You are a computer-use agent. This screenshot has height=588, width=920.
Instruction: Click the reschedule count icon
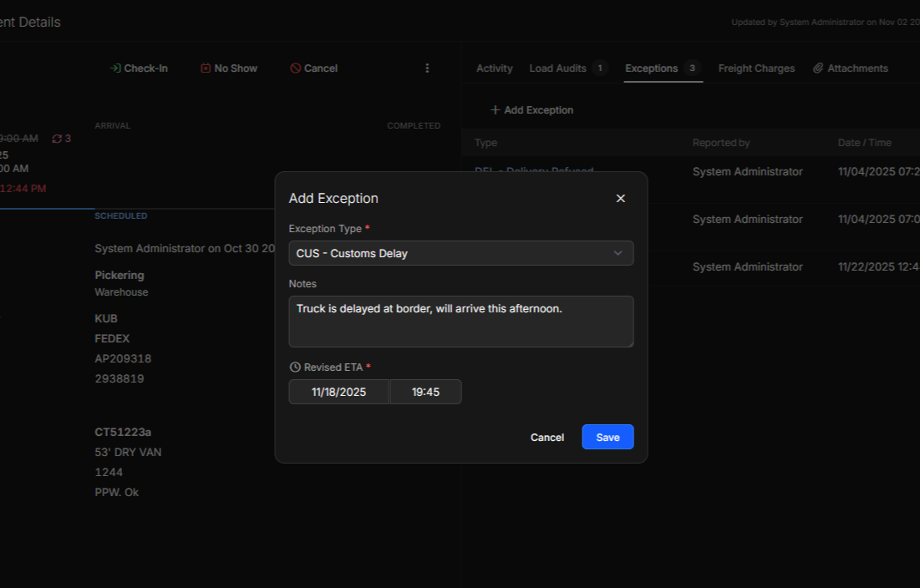[57, 139]
